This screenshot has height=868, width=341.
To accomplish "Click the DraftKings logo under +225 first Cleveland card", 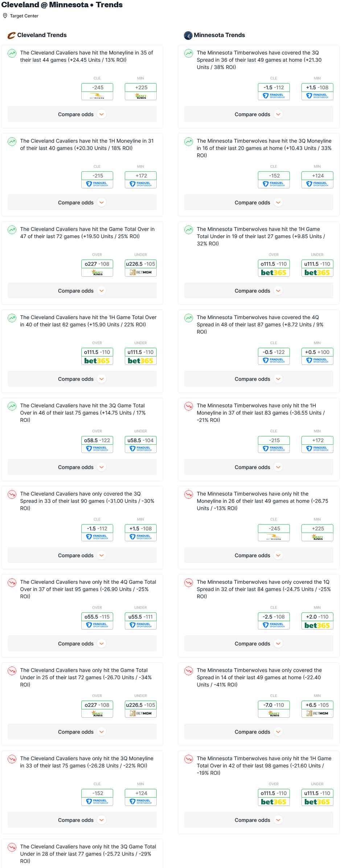I will tap(141, 96).
